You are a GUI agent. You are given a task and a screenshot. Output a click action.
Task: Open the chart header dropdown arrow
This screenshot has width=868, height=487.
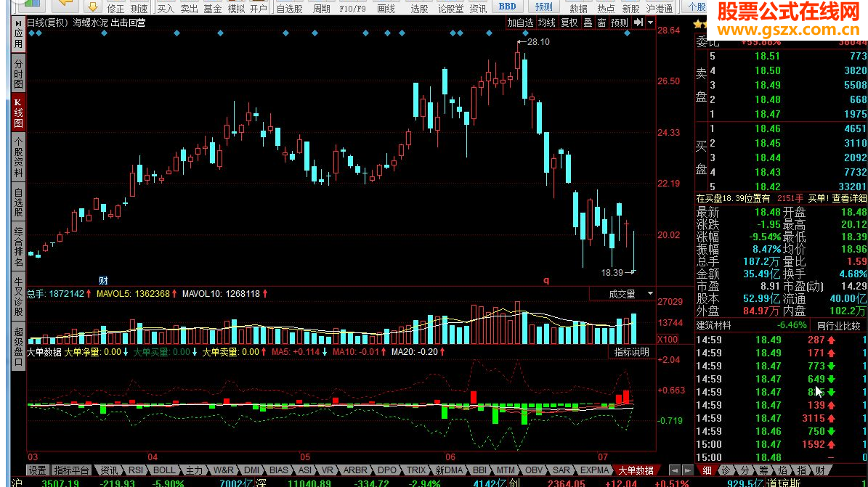[650, 22]
